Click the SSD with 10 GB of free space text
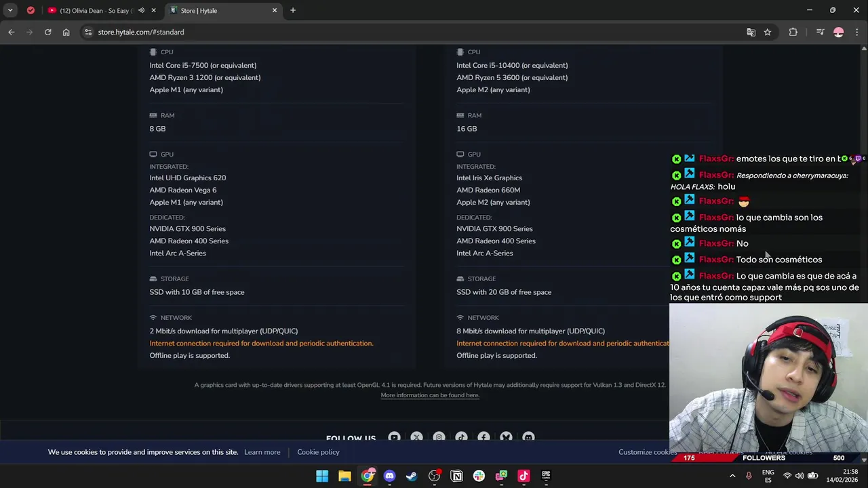868x488 pixels. point(197,292)
